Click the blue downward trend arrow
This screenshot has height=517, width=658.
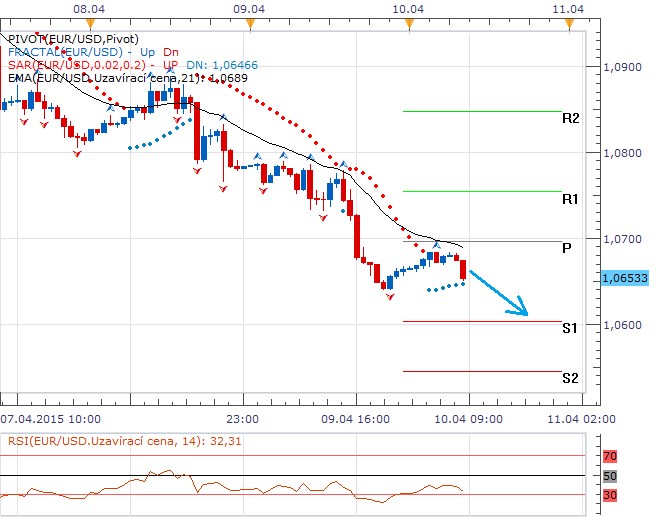click(x=498, y=292)
